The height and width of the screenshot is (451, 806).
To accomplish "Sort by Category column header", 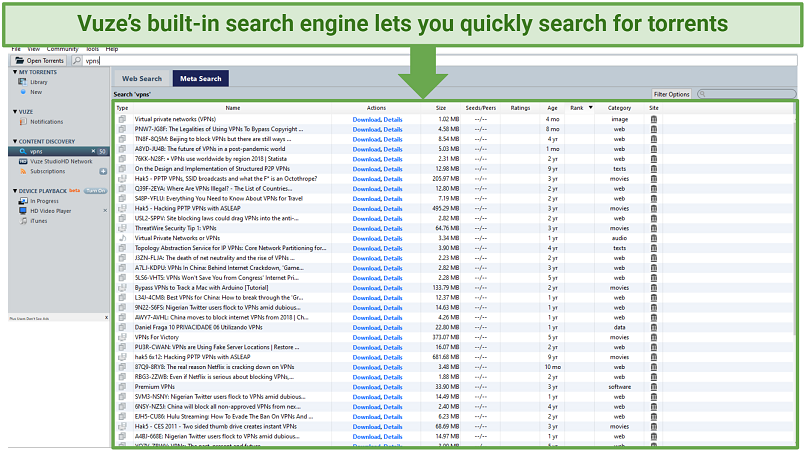I will point(619,108).
